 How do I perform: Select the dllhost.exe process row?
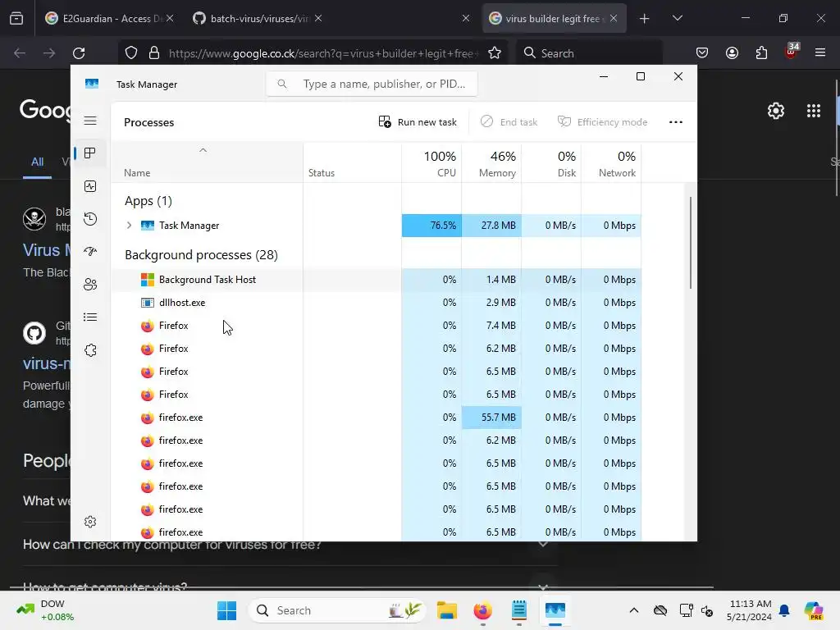tap(376, 303)
